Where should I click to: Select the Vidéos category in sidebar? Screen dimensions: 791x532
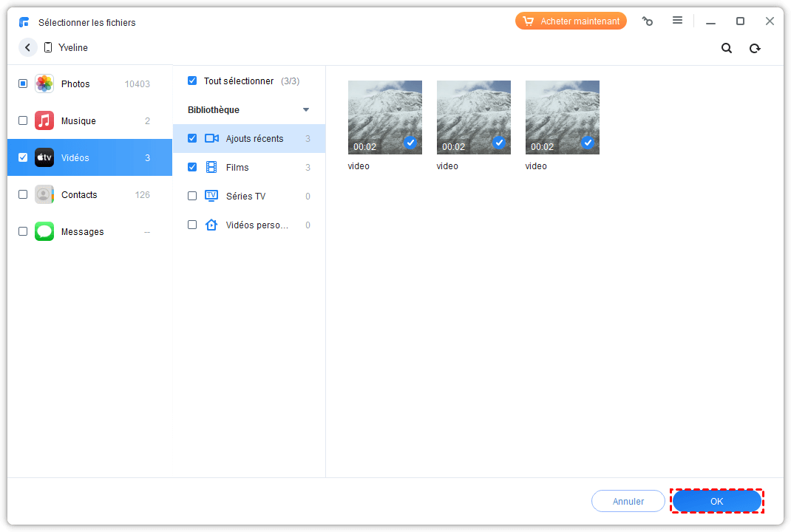89,157
